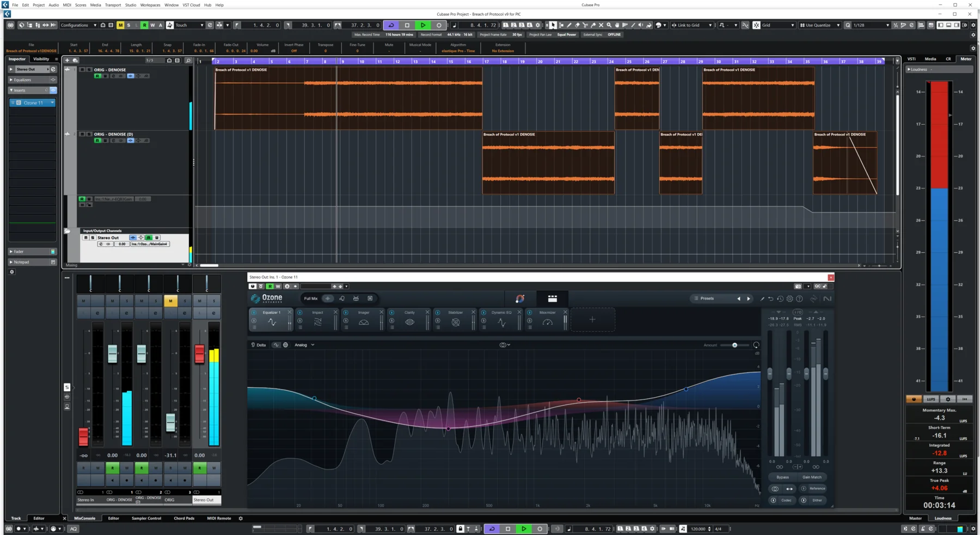Open the Transport menu
980x535 pixels.
click(x=113, y=5)
